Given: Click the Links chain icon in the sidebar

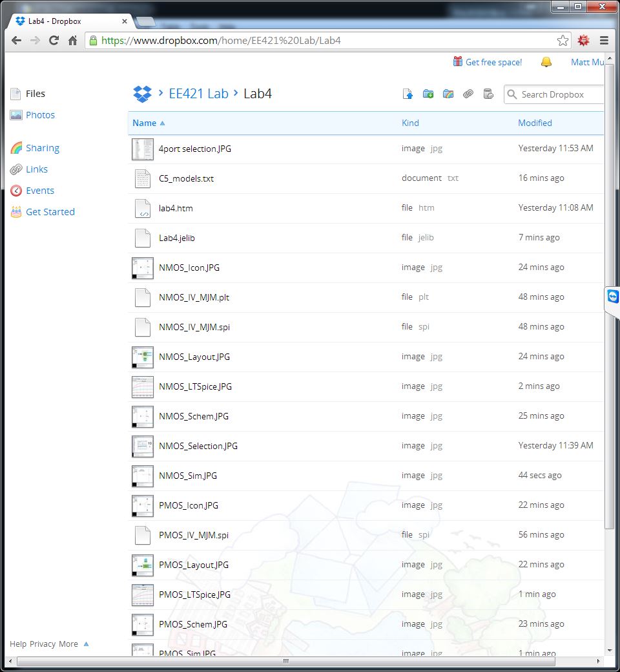Looking at the screenshot, I should 16,169.
